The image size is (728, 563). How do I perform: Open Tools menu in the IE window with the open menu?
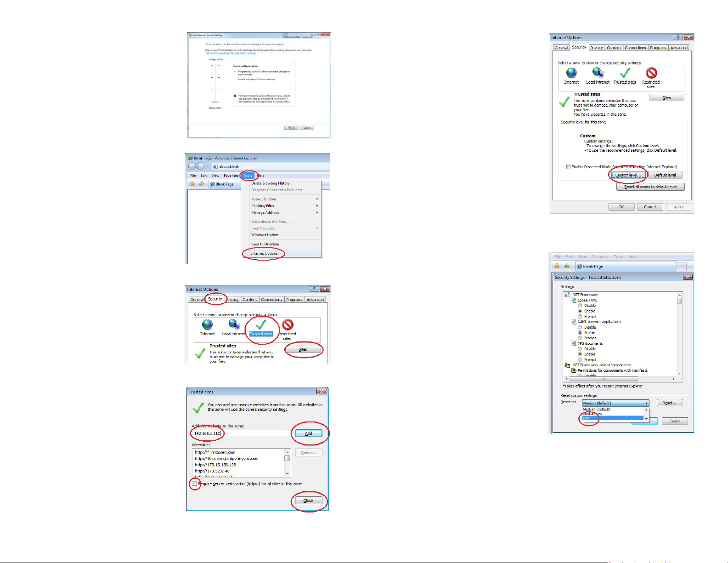(x=248, y=176)
